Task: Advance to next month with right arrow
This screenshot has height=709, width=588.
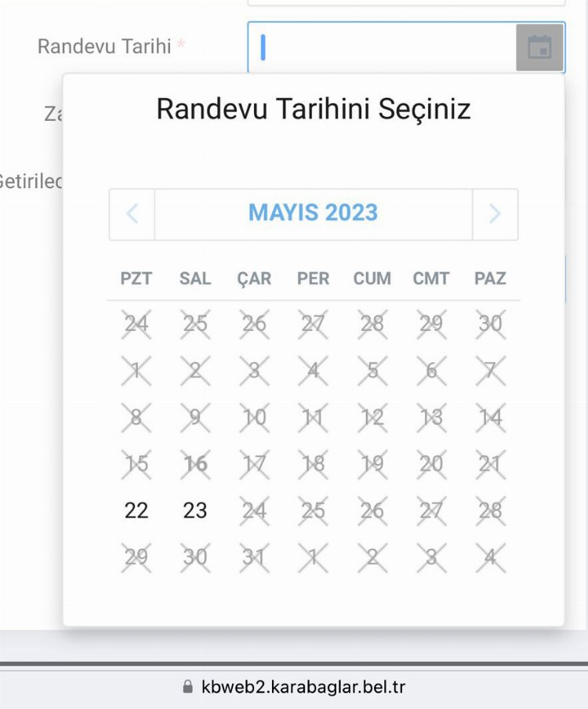Action: pos(495,213)
